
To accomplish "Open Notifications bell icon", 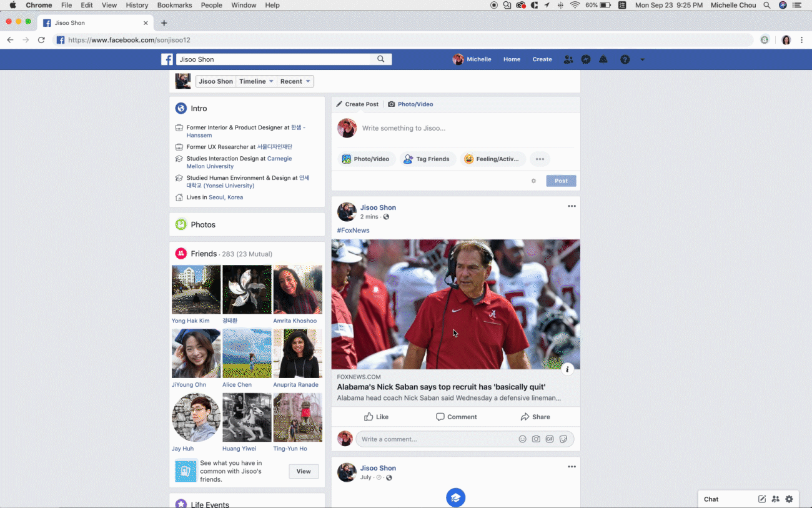I will [603, 59].
